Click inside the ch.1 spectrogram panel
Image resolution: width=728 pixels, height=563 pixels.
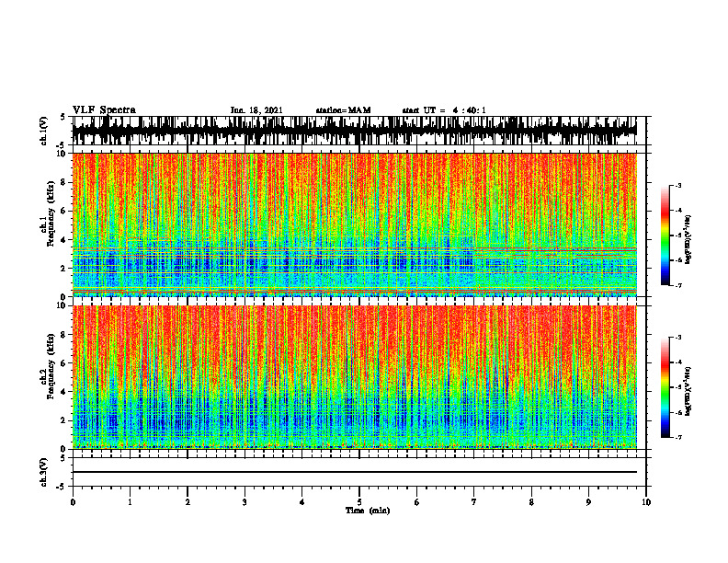point(354,224)
